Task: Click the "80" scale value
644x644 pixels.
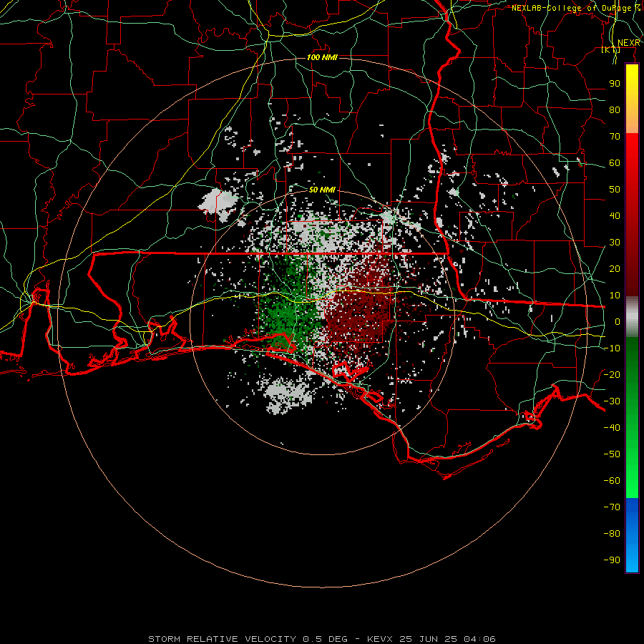Action: (615, 109)
